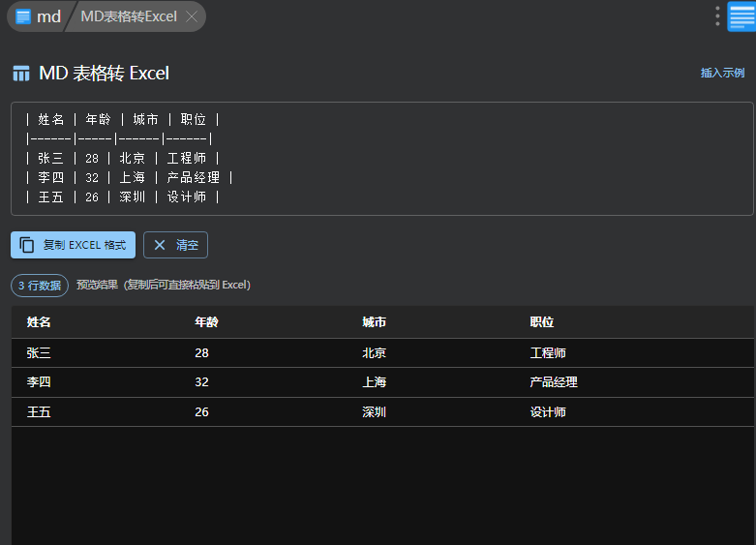Click the 插入示例 link

coord(722,73)
